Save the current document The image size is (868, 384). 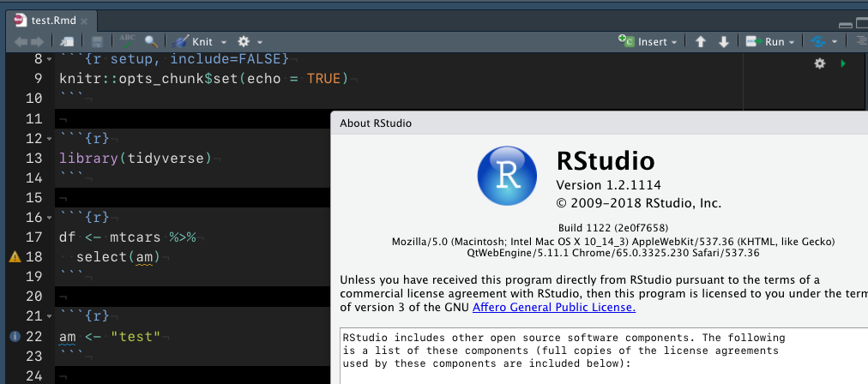97,41
